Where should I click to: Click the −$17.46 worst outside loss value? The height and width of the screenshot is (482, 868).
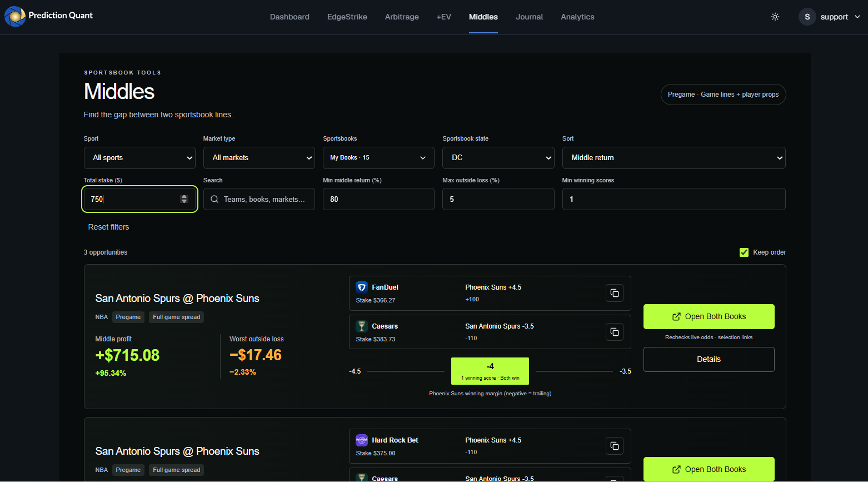256,355
